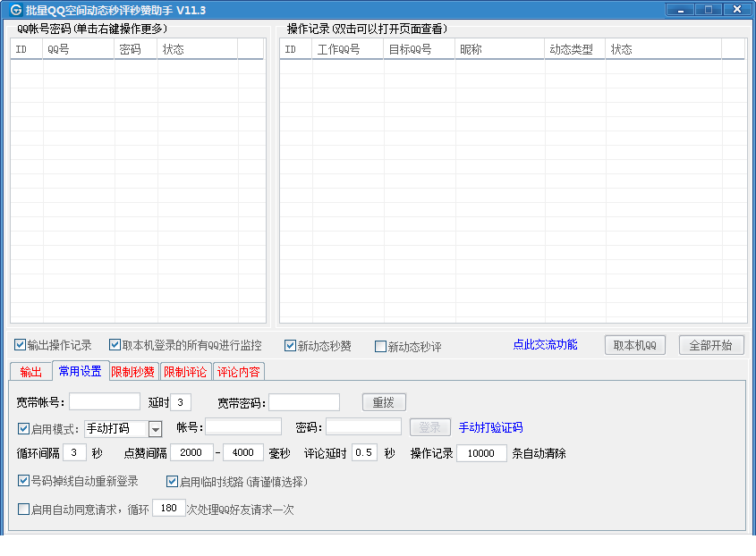Click the 延时 value field
This screenshot has height=556, width=756.
click(x=181, y=402)
